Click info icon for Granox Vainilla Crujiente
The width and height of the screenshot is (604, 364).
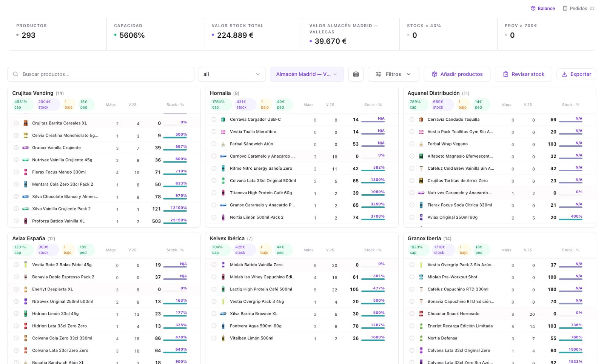click(x=16, y=148)
